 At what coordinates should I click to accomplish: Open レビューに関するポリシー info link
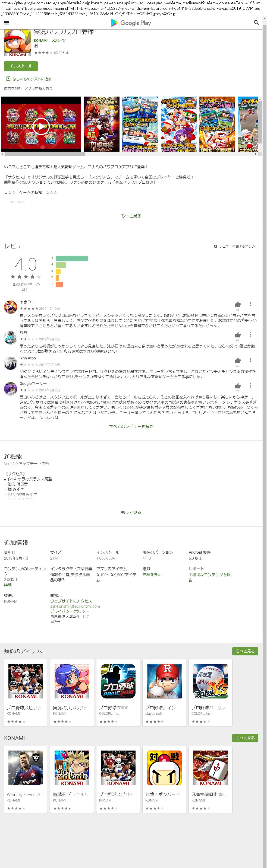[x=236, y=246]
